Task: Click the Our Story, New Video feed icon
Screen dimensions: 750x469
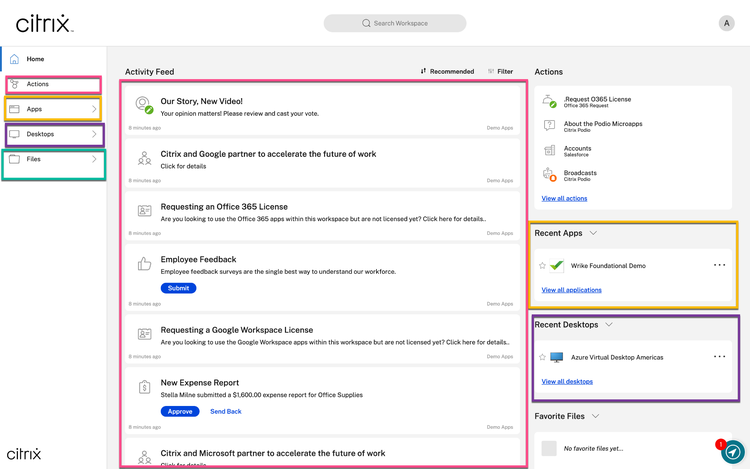Action: pos(144,105)
